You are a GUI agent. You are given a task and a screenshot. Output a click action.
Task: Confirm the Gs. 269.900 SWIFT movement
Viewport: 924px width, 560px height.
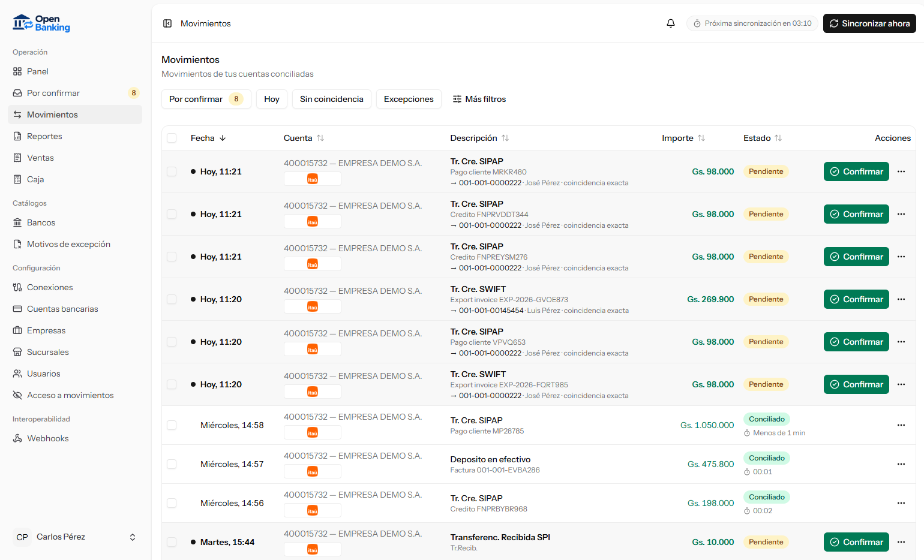[x=856, y=299]
